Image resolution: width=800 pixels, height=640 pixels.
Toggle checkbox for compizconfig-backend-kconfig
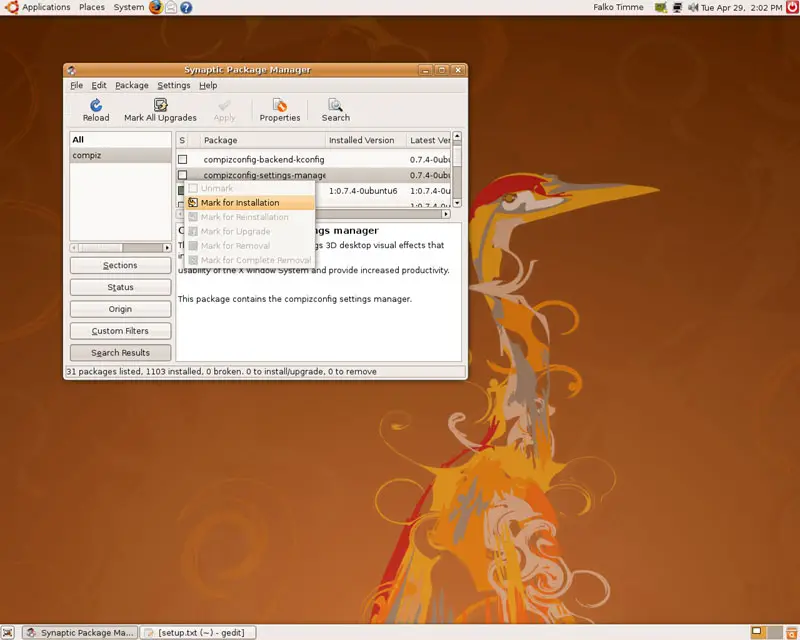click(183, 160)
